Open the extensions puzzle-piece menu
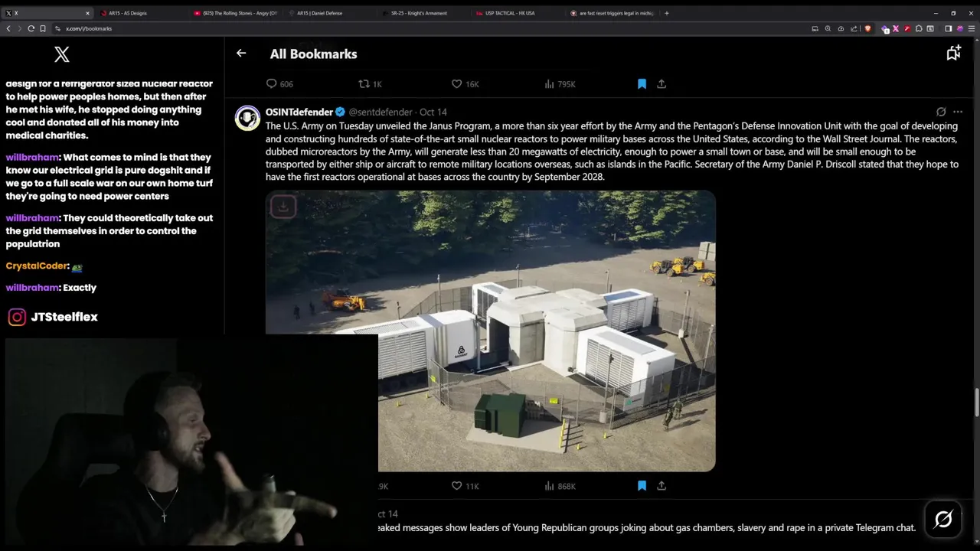Image resolution: width=980 pixels, height=551 pixels. coord(919,28)
